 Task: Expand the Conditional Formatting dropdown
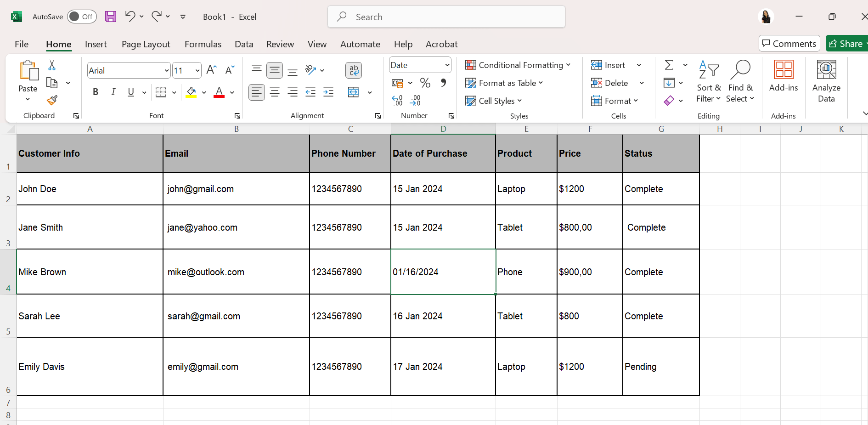point(518,65)
